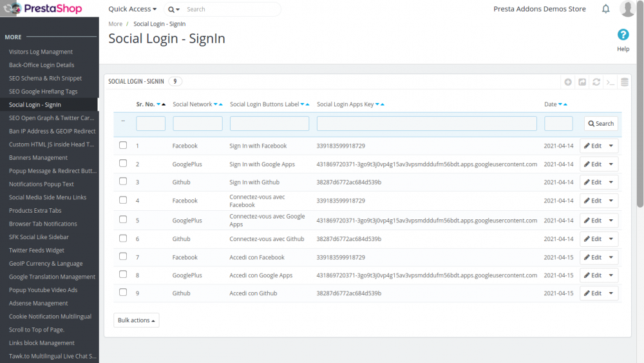Sort Buttons Label column ascending

pos(307,104)
